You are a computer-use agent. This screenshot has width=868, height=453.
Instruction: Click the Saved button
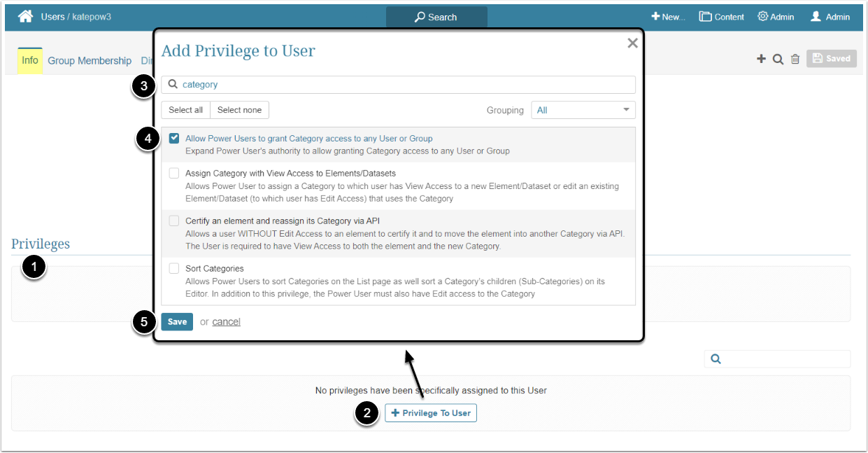831,59
